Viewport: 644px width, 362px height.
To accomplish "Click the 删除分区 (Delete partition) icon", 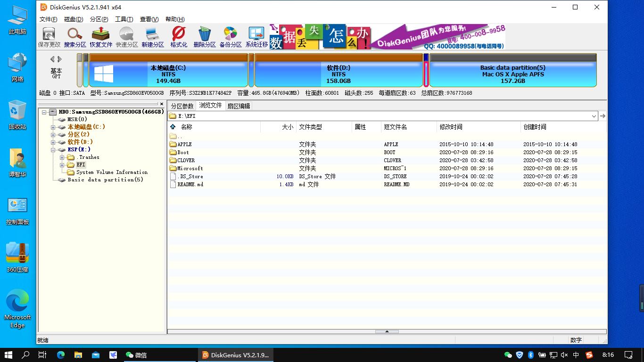I will 205,37.
